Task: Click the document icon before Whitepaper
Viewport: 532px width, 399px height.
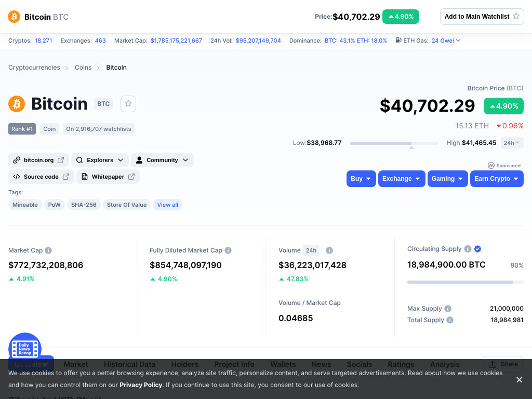Action: 85,177
